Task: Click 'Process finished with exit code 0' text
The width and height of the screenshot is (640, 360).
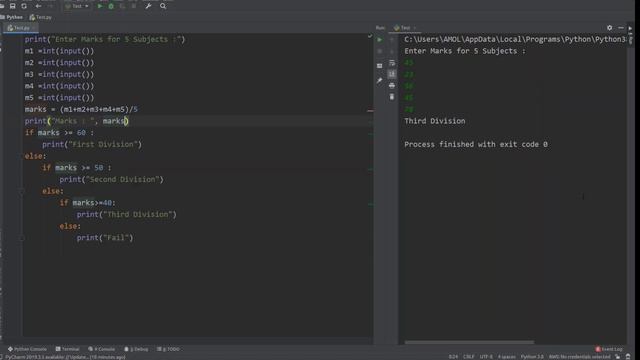Action: point(476,144)
